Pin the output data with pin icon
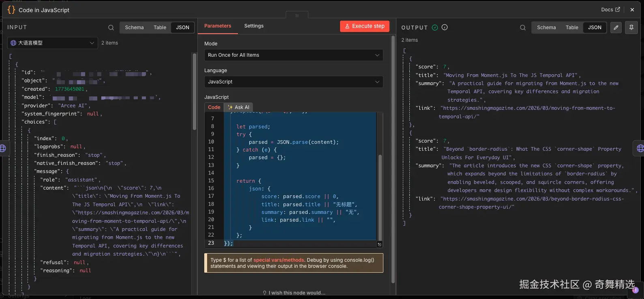644x299 pixels. coord(631,28)
